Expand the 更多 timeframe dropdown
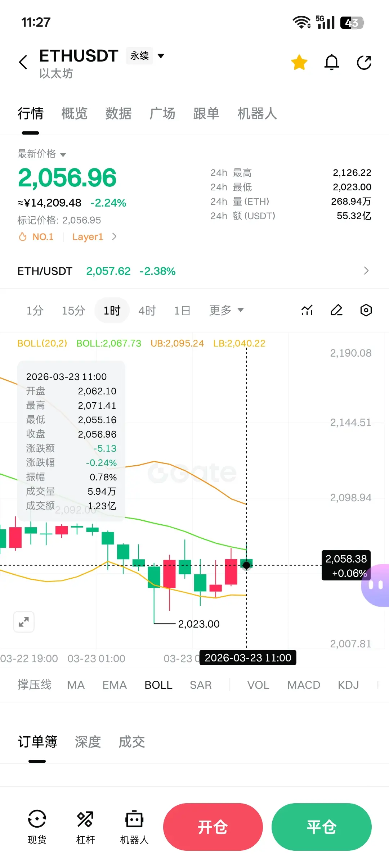Image resolution: width=389 pixels, height=868 pixels. click(x=227, y=310)
